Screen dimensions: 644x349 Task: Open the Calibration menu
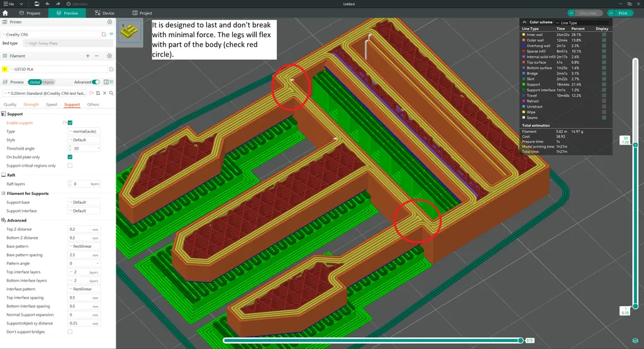(77, 4)
